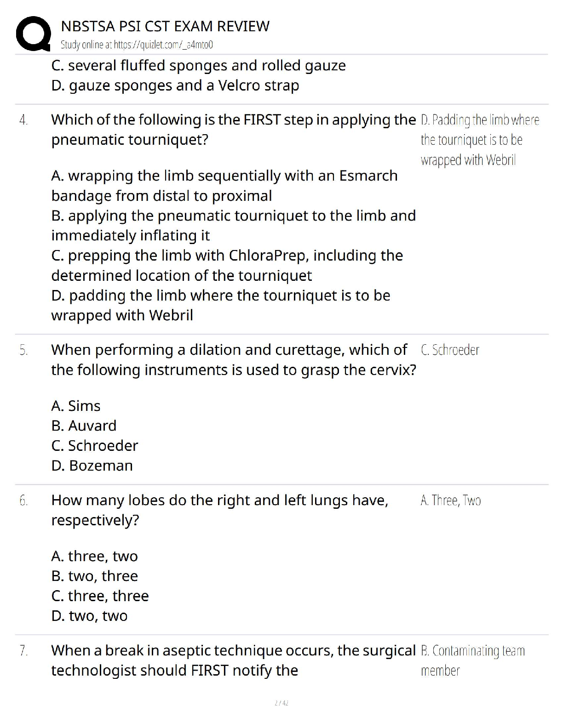Click question number 5 marker
The width and height of the screenshot is (563, 728).
[x=23, y=351]
